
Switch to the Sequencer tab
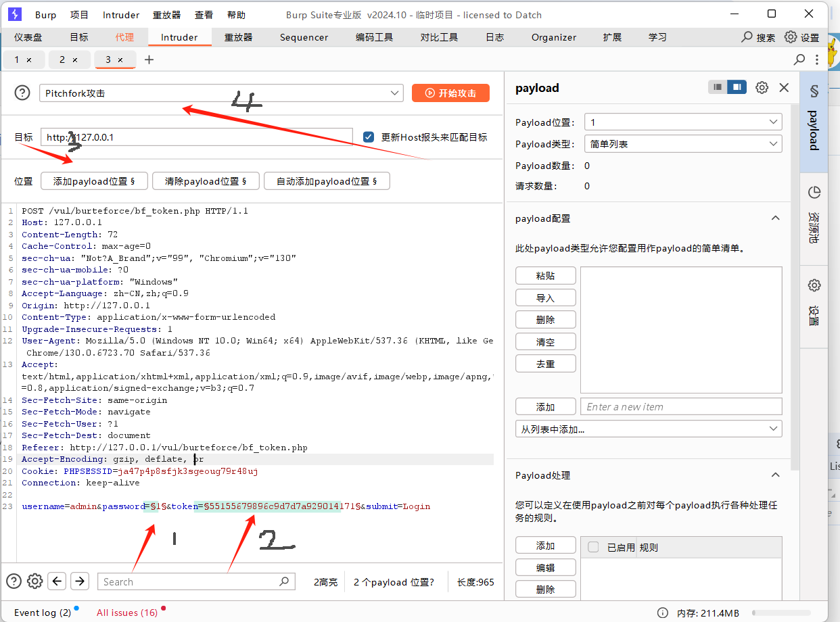[304, 37]
